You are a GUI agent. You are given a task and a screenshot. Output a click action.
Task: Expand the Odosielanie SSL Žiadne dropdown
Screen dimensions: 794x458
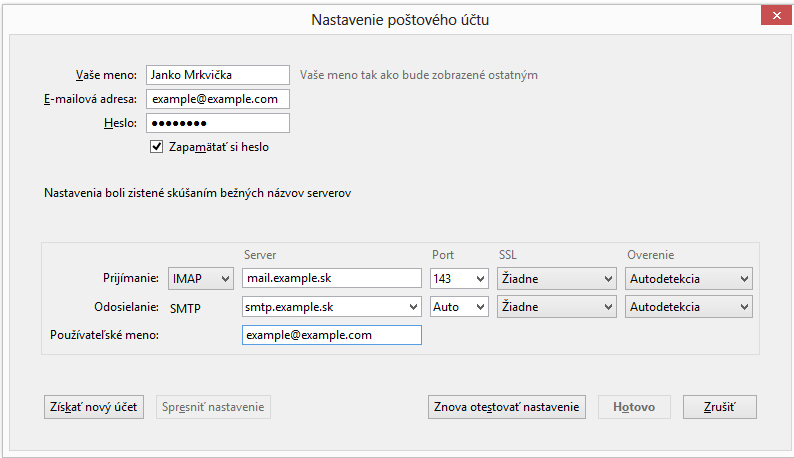[556, 307]
